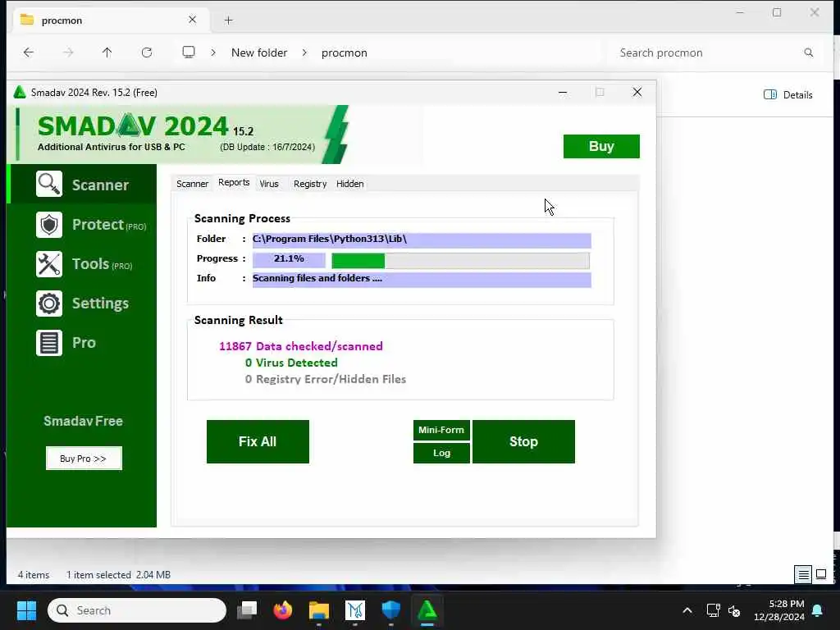Open the network status tray icon
The height and width of the screenshot is (630, 840).
tap(713, 610)
